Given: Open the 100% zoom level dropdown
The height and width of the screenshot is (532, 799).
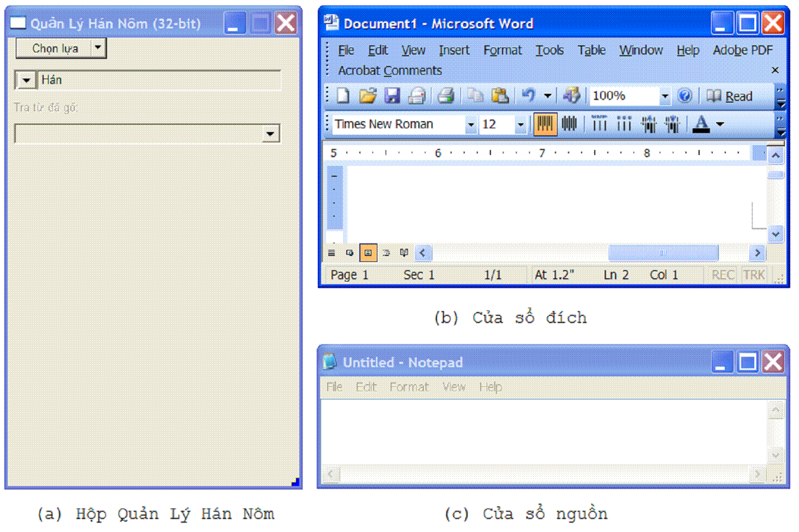Looking at the screenshot, I should (664, 97).
